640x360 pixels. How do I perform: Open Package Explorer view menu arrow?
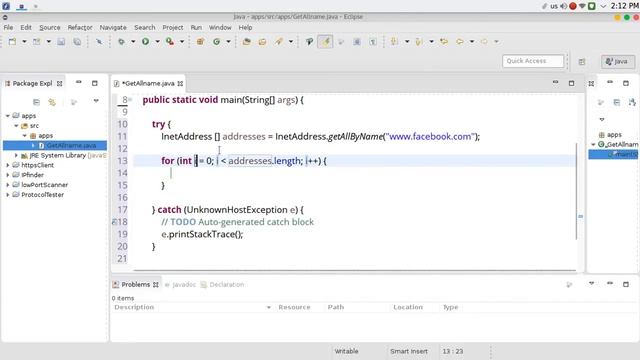point(96,101)
